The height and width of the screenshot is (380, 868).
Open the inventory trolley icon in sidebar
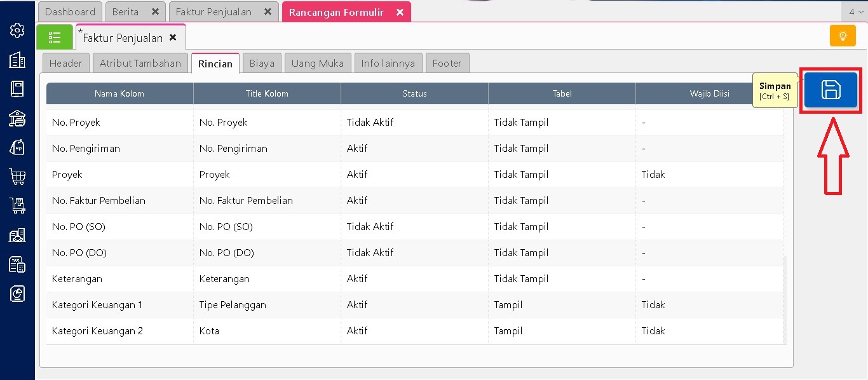coord(17,206)
